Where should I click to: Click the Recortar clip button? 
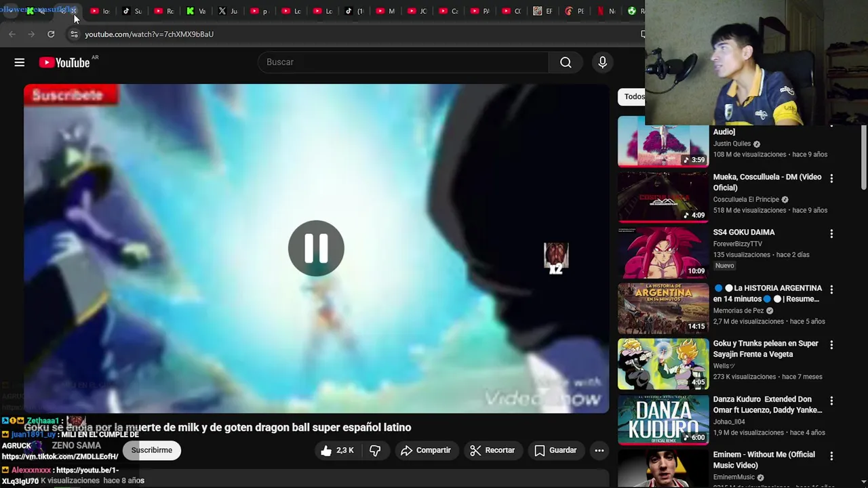492,450
